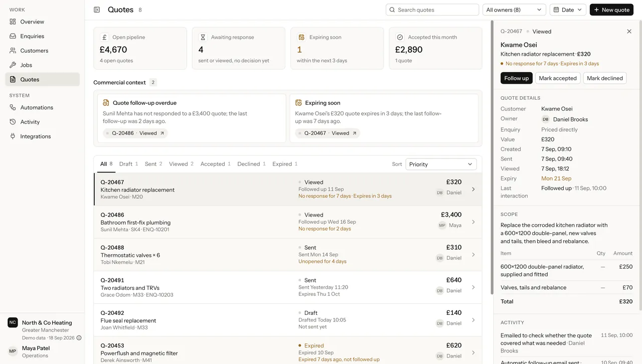Open quote Q-20488 row chevron
This screenshot has width=642, height=364.
pyautogui.click(x=473, y=255)
